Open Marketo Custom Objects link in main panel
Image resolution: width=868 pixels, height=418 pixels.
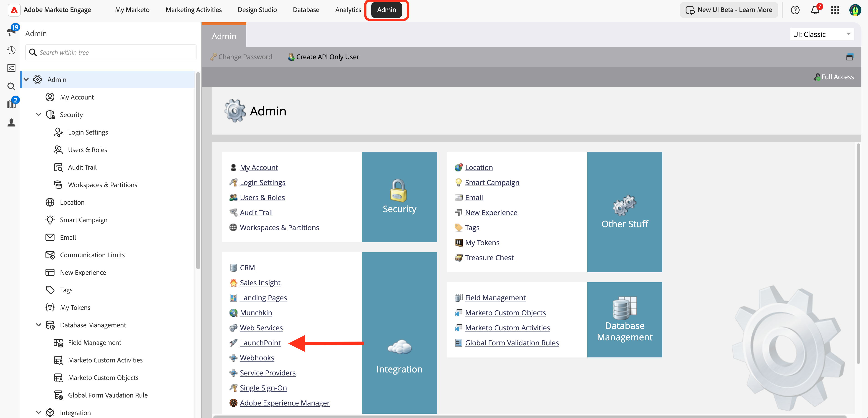point(505,313)
